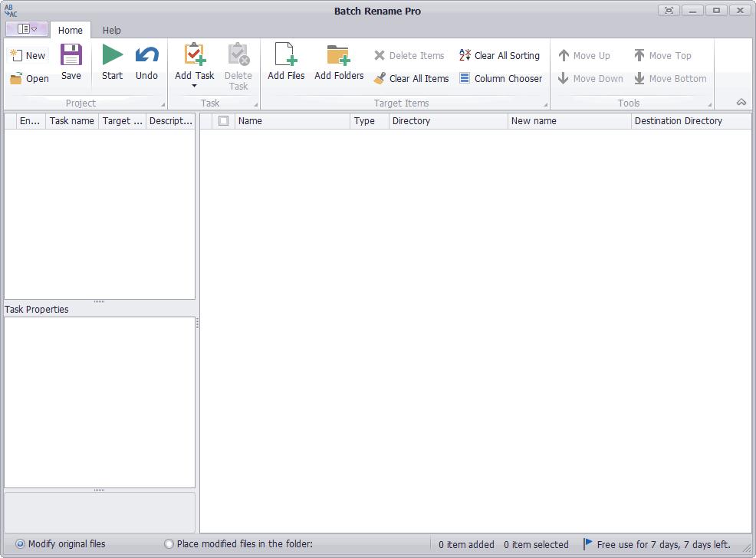Switch to the Help tab

111,31
